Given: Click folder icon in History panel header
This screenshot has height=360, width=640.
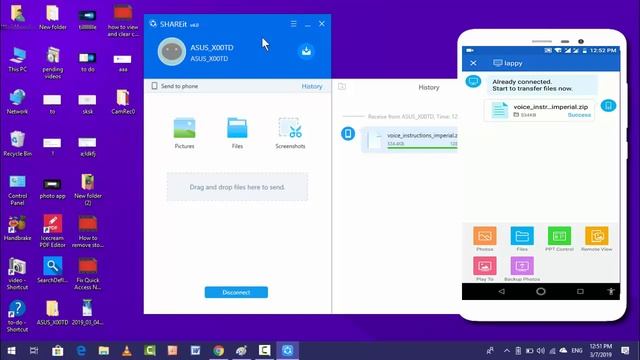Looking at the screenshot, I should pyautogui.click(x=342, y=87).
